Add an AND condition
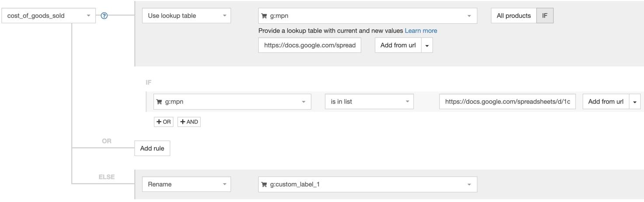 tap(189, 122)
